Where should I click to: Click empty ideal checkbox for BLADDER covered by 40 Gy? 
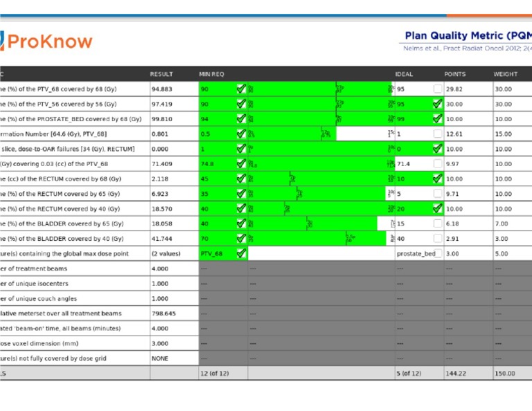438,239
